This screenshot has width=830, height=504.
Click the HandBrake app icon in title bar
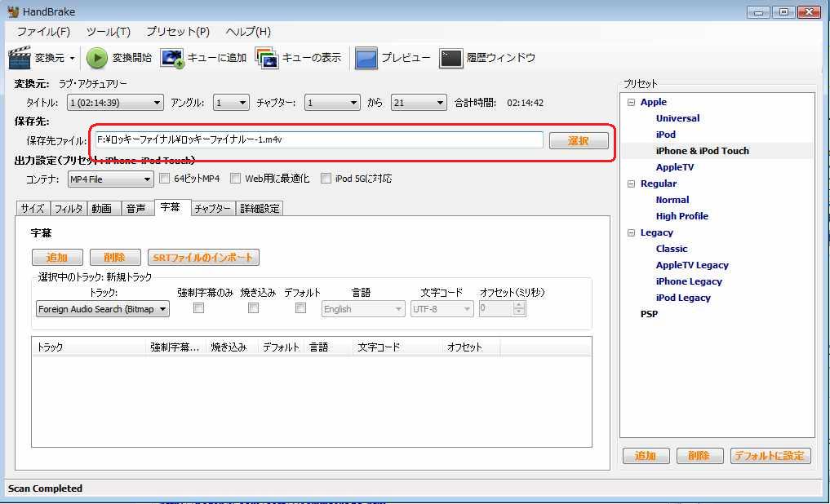click(x=13, y=11)
